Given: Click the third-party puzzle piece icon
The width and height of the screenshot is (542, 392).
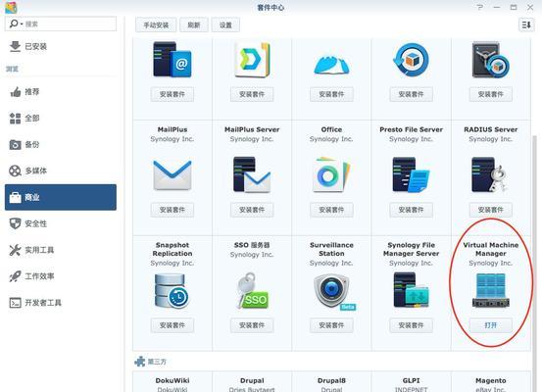Looking at the screenshot, I should 139,362.
